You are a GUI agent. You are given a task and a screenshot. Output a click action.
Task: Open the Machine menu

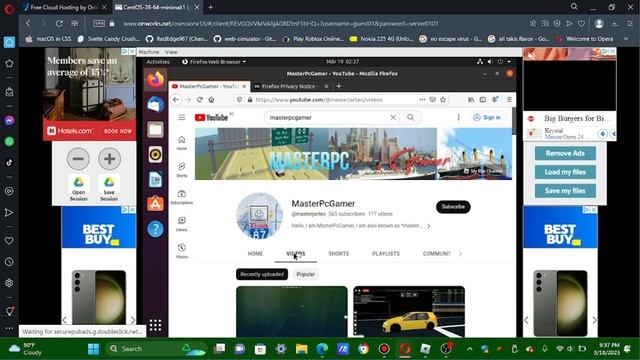pos(149,52)
